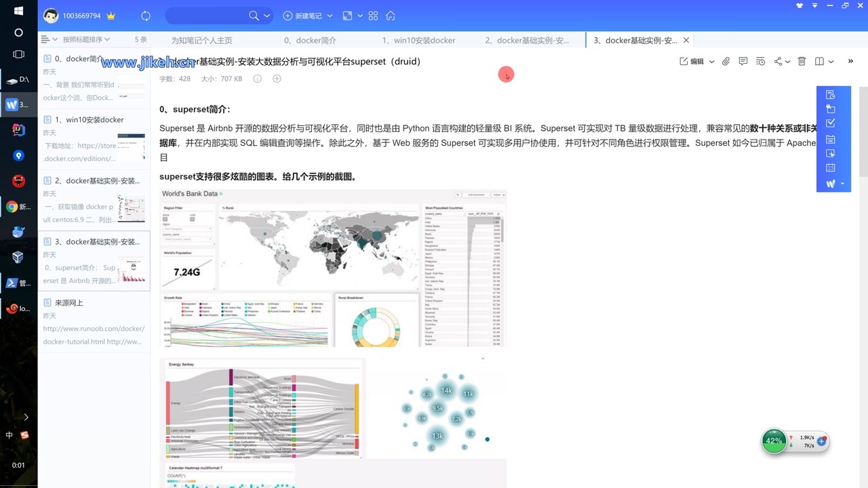
Task: Close the 3、docker基础实例 tab
Action: (686, 41)
